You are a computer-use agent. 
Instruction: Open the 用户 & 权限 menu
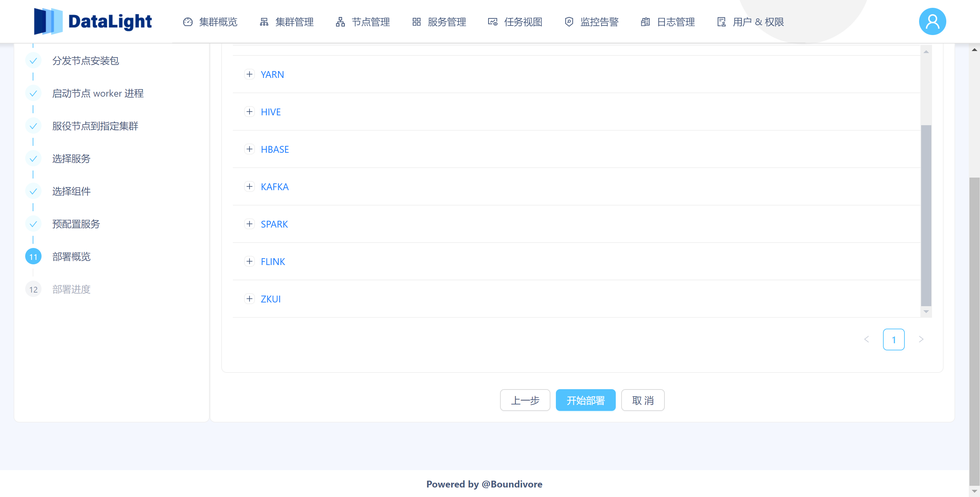750,22
